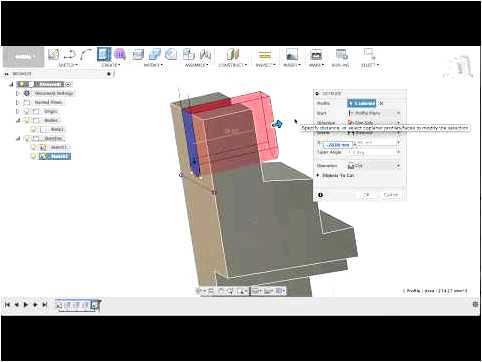Click the Joint icon in Assemble group
The width and height of the screenshot is (482, 362).
point(205,54)
